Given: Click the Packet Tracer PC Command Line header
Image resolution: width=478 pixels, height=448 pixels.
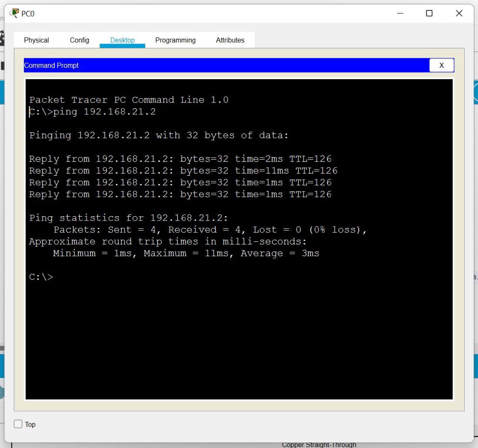Looking at the screenshot, I should point(129,100).
